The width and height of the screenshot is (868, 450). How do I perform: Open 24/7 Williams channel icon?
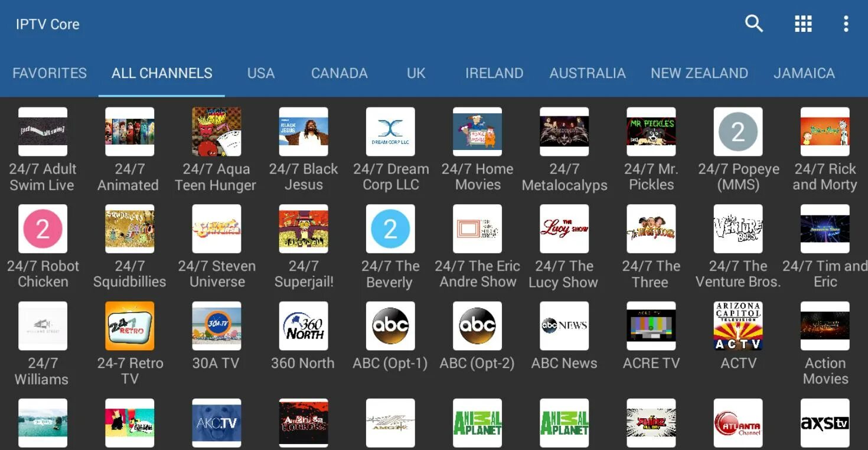[x=43, y=326]
